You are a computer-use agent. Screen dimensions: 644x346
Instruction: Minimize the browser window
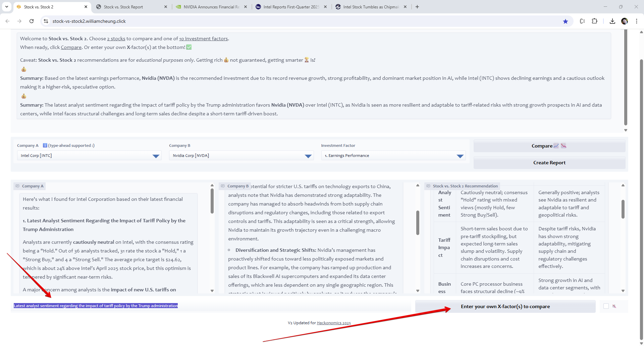[x=605, y=7]
